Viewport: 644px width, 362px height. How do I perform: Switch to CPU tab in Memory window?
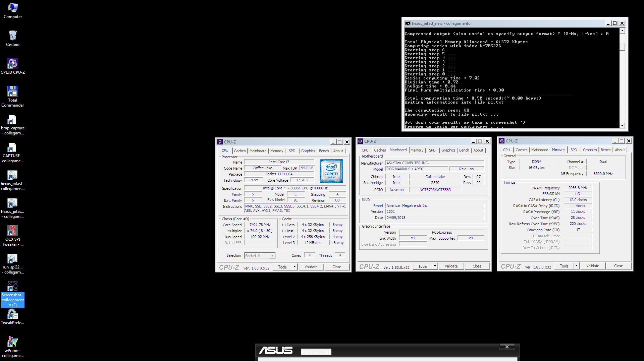(506, 150)
